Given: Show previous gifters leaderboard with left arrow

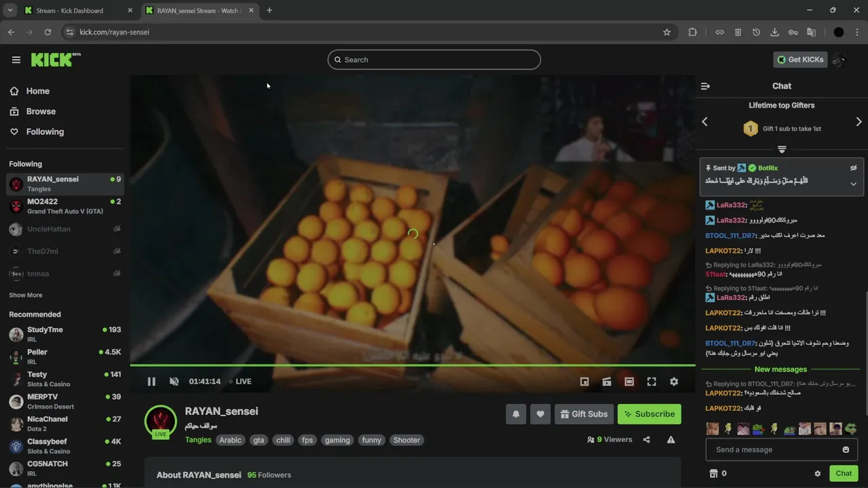Looking at the screenshot, I should pos(705,122).
